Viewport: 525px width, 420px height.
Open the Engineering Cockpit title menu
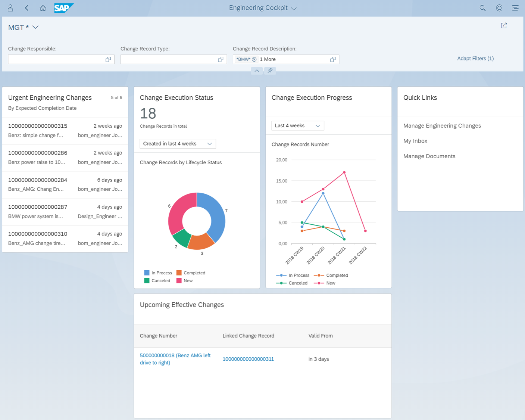[263, 8]
